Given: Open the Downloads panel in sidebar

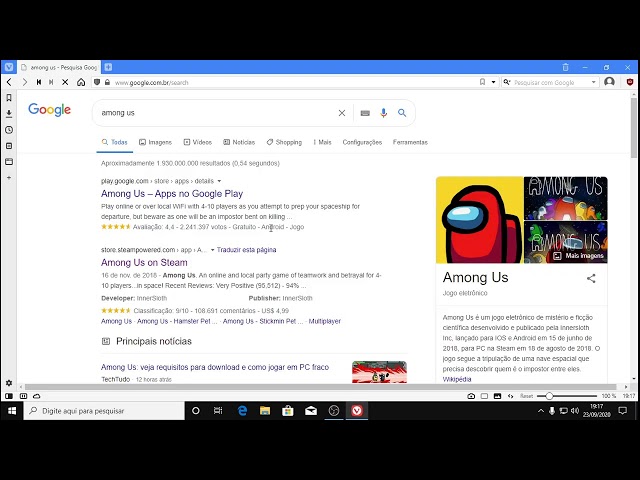Looking at the screenshot, I should tap(9, 113).
